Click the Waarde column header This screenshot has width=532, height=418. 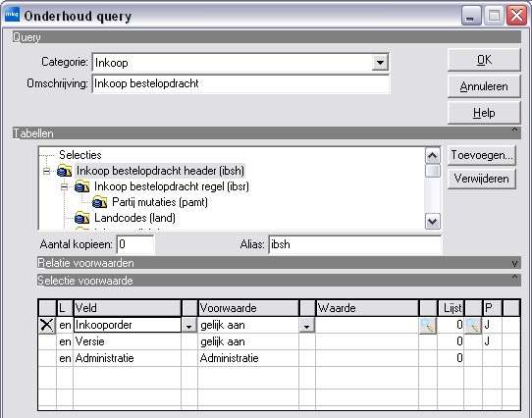click(x=367, y=308)
